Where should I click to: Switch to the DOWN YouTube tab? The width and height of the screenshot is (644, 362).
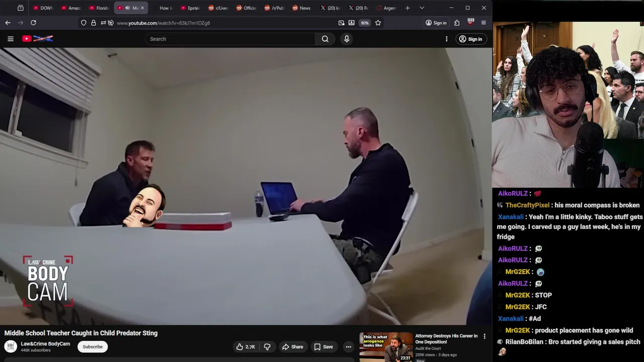point(43,8)
